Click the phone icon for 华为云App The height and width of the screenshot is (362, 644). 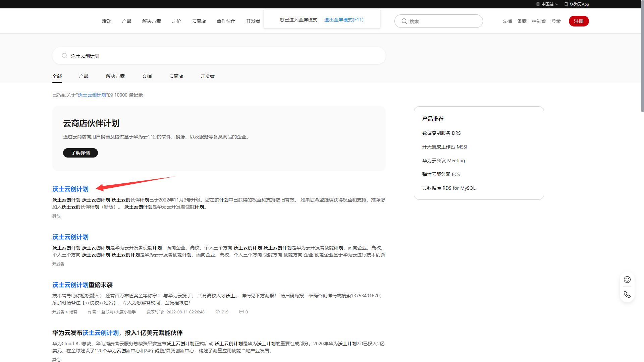(566, 4)
